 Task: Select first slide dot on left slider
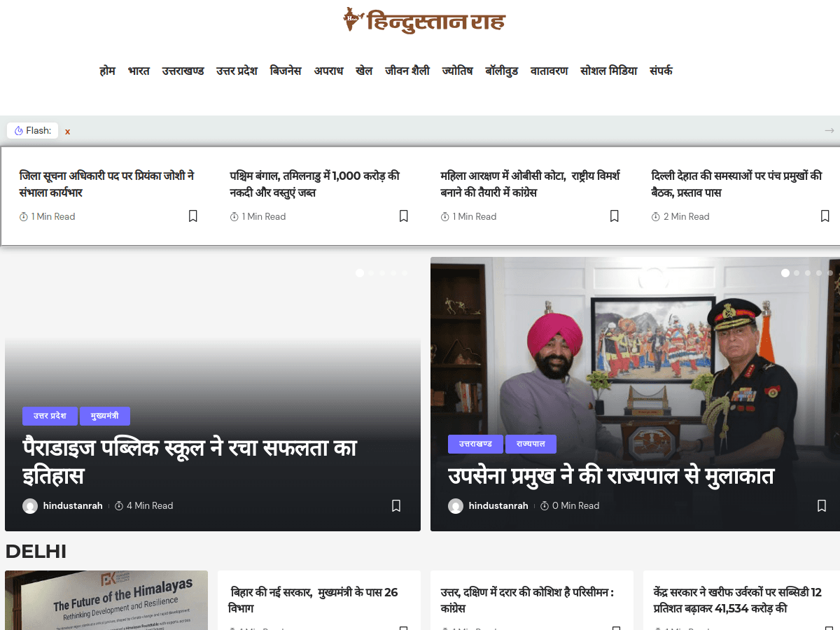pyautogui.click(x=360, y=273)
